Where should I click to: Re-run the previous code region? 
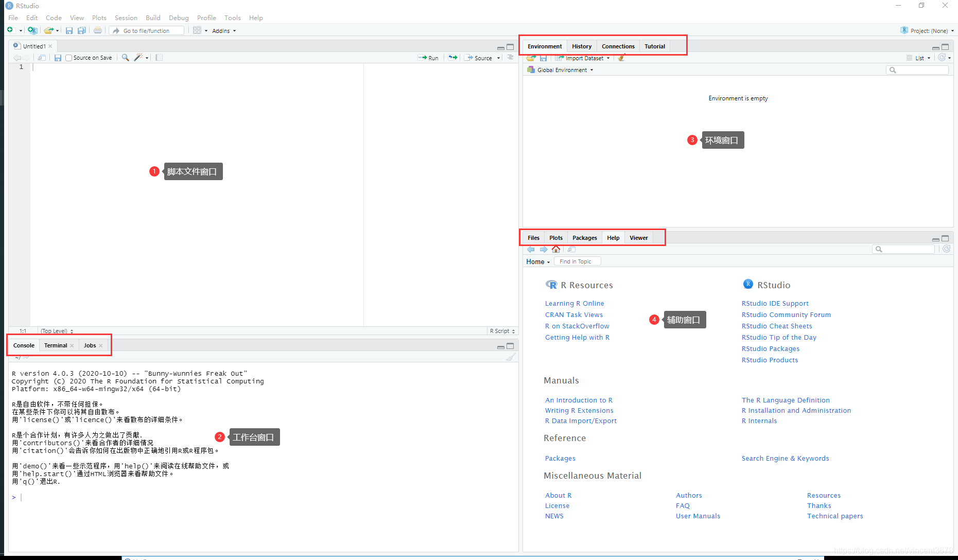point(453,58)
